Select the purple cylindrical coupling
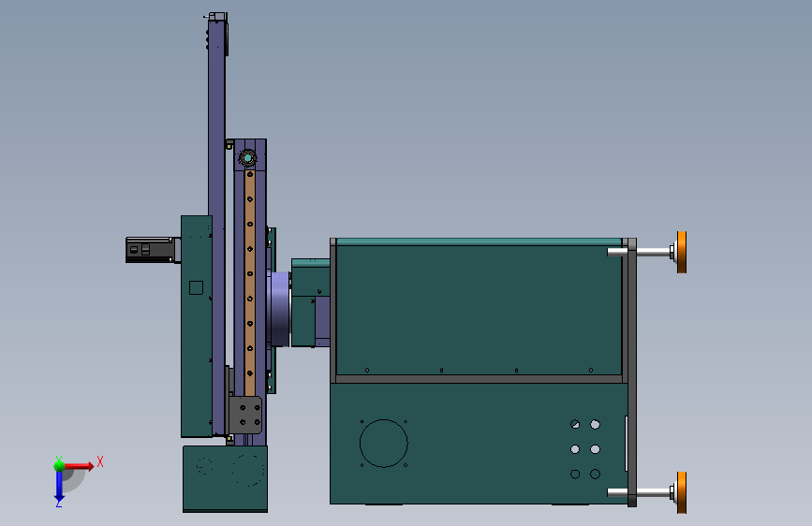 click(280, 309)
